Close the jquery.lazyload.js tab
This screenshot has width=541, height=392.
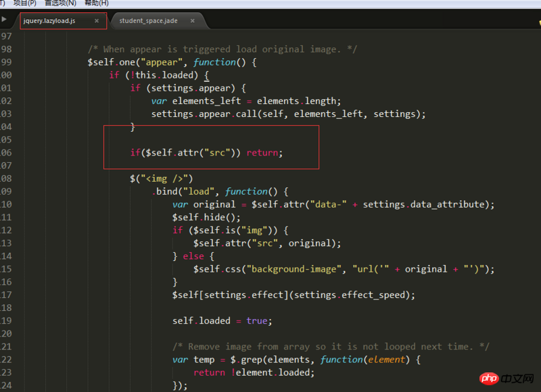pyautogui.click(x=97, y=21)
